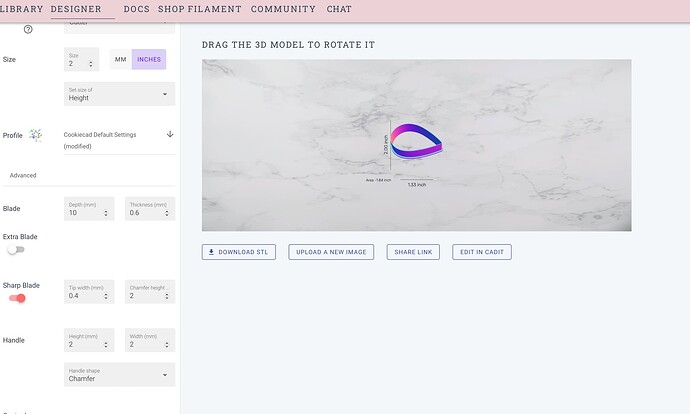690x414 pixels.
Task: Select INCHES units
Action: [149, 59]
